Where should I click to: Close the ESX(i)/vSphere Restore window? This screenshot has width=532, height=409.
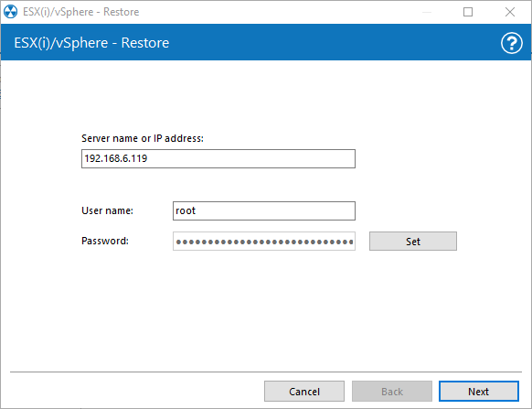pyautogui.click(x=510, y=12)
